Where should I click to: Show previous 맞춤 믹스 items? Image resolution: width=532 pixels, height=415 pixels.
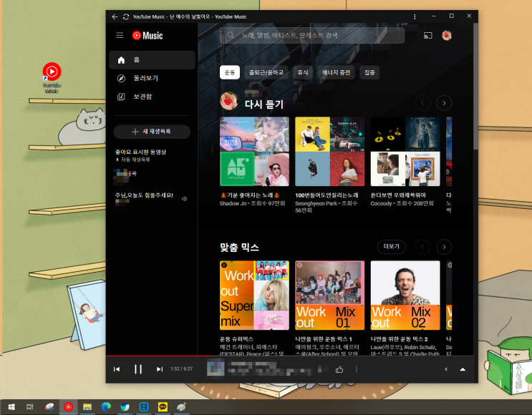click(x=422, y=247)
